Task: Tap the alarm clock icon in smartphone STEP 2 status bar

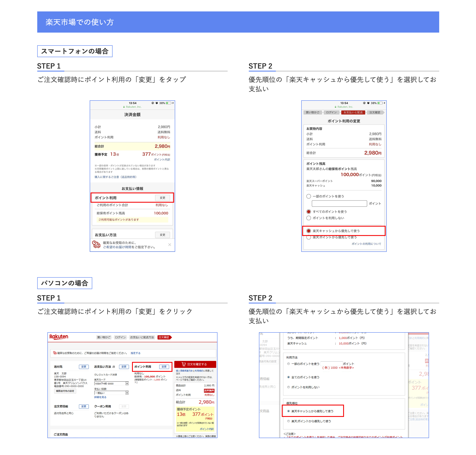Action: pos(368,103)
